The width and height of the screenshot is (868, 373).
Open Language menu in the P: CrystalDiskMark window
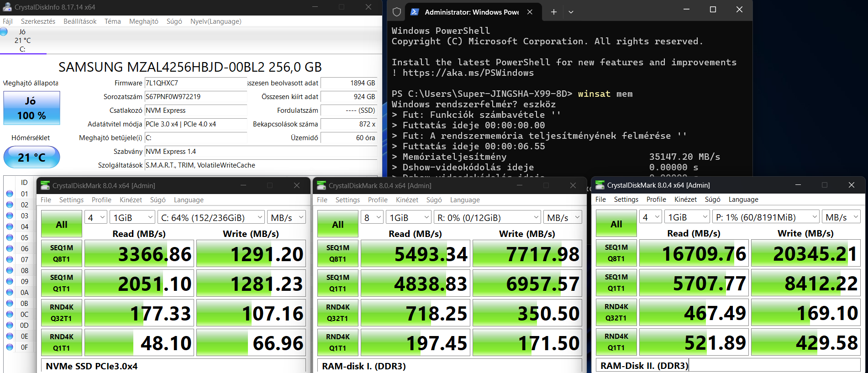[x=743, y=200]
